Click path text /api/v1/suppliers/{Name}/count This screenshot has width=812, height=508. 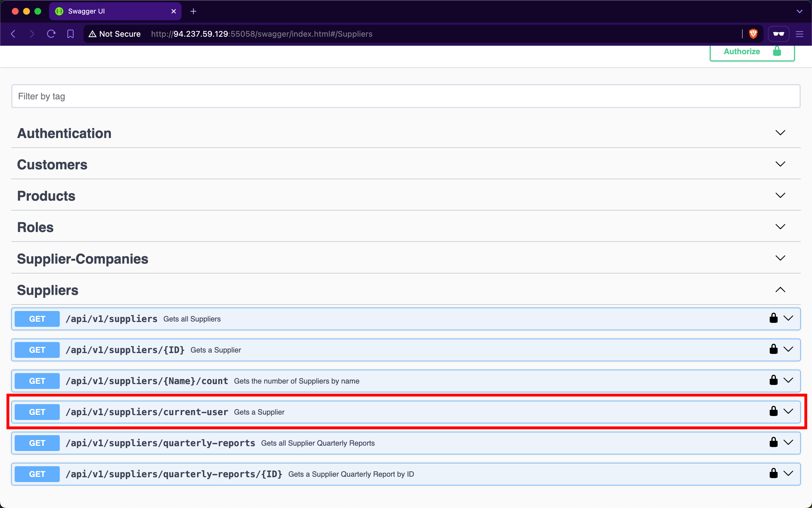click(x=147, y=381)
